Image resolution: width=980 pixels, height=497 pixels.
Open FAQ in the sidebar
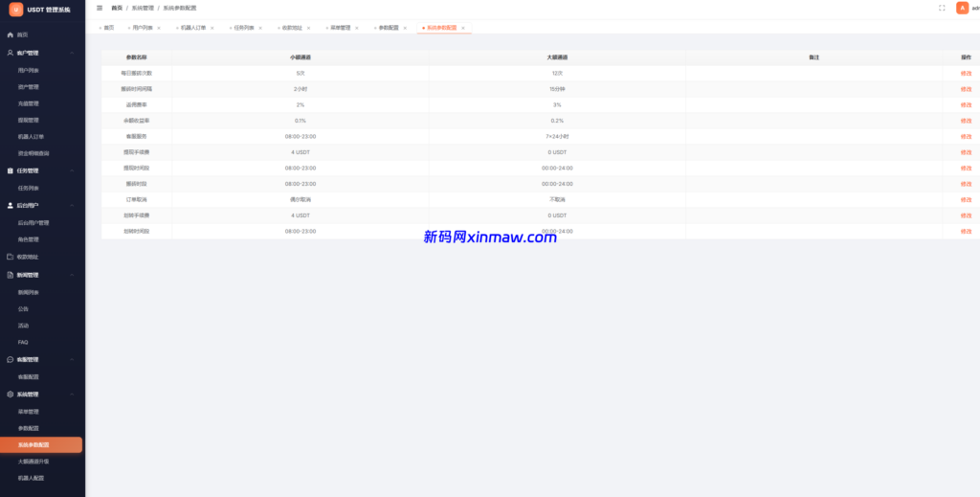(x=23, y=342)
